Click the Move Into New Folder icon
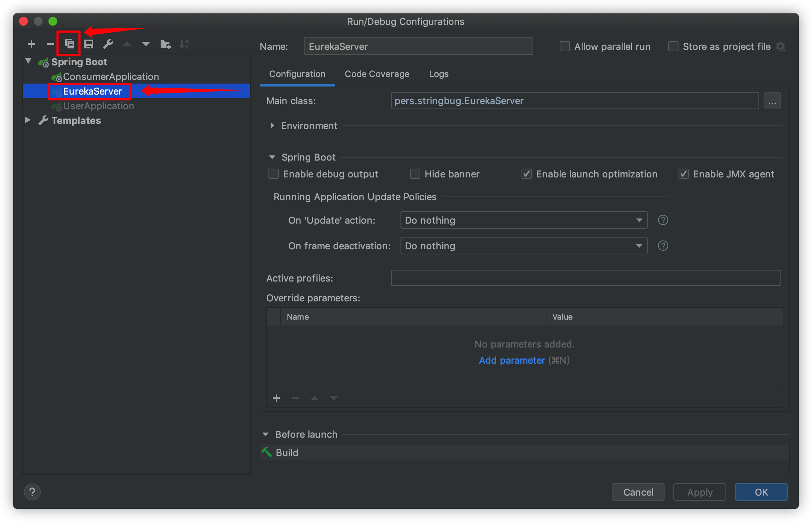812x522 pixels. 165,44
